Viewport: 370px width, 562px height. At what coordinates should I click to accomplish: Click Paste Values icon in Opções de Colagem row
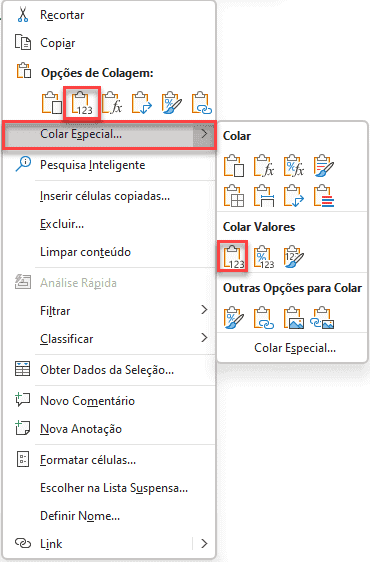point(82,104)
